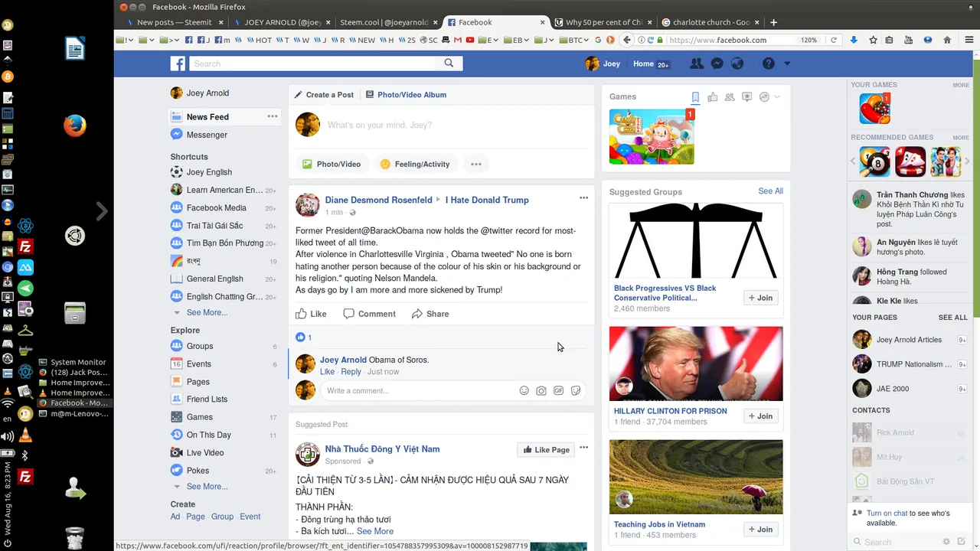
Task: Open the Quick Help question mark icon
Action: point(769,64)
